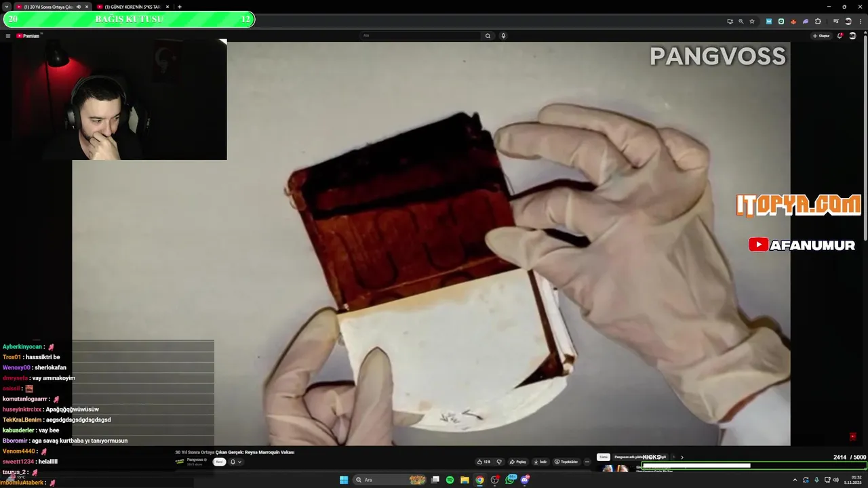Click the blue mail extension icon

click(769, 22)
